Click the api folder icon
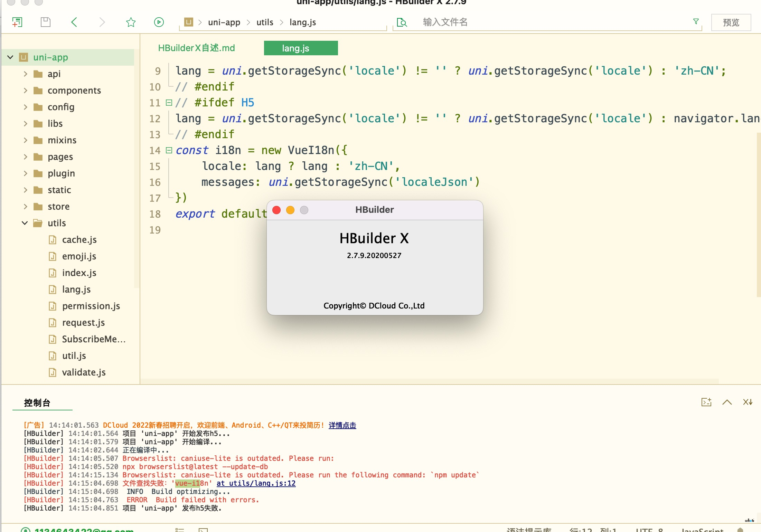The image size is (761, 532). click(x=38, y=74)
